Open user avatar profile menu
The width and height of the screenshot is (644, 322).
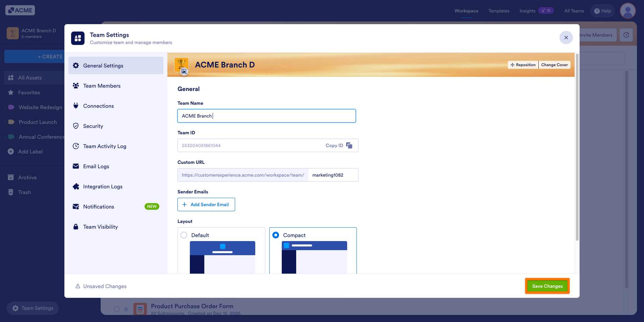click(x=628, y=11)
